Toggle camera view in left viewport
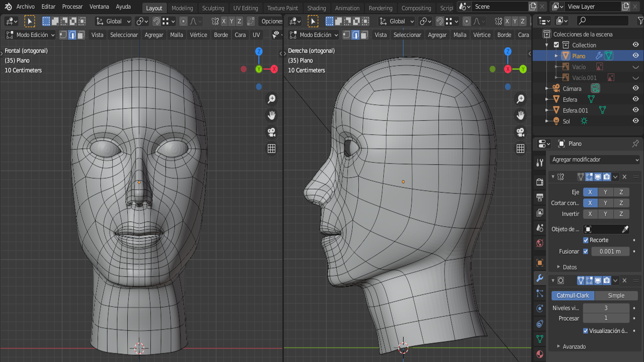This screenshot has height=362, width=644. coord(272,132)
